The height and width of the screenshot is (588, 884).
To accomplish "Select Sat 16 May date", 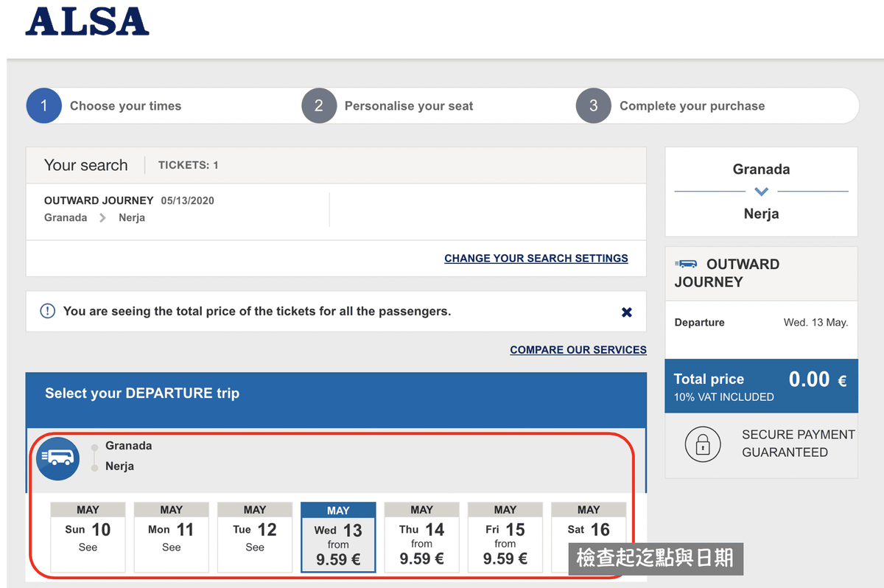I will pos(589,537).
